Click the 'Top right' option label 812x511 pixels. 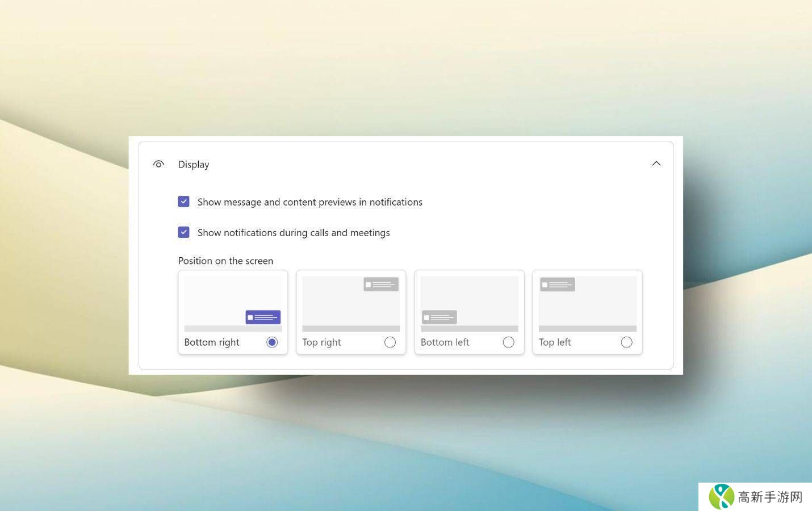pos(321,342)
